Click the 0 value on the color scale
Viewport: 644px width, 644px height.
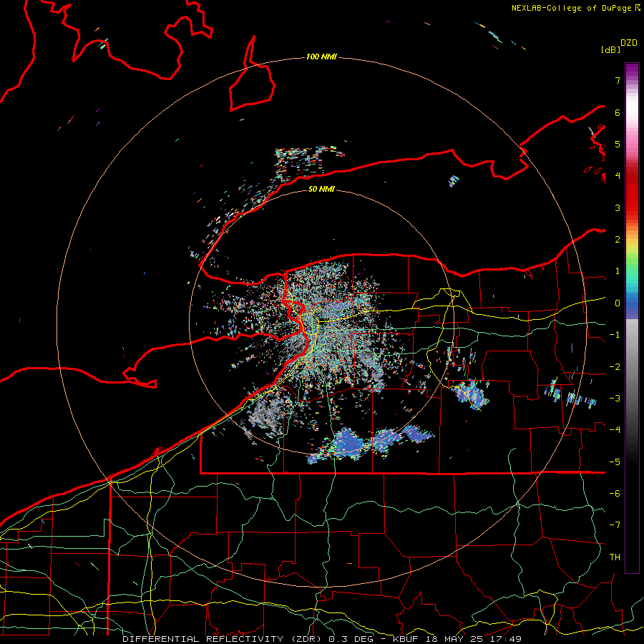tap(618, 303)
